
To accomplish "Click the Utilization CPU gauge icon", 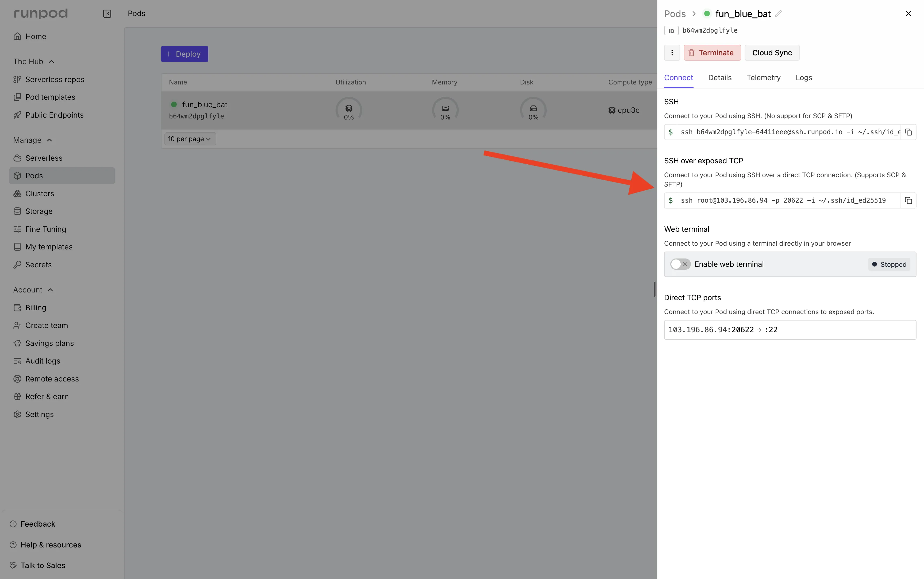I will pos(349,108).
